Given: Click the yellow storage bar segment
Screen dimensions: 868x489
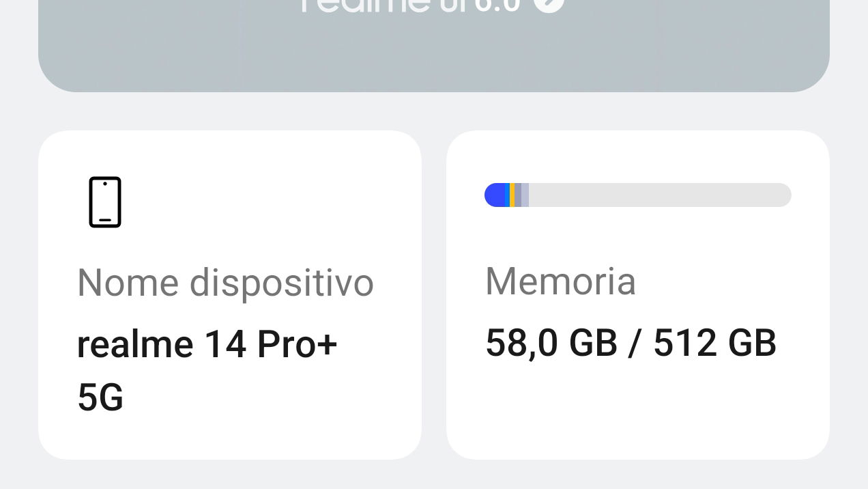Looking at the screenshot, I should tap(512, 195).
